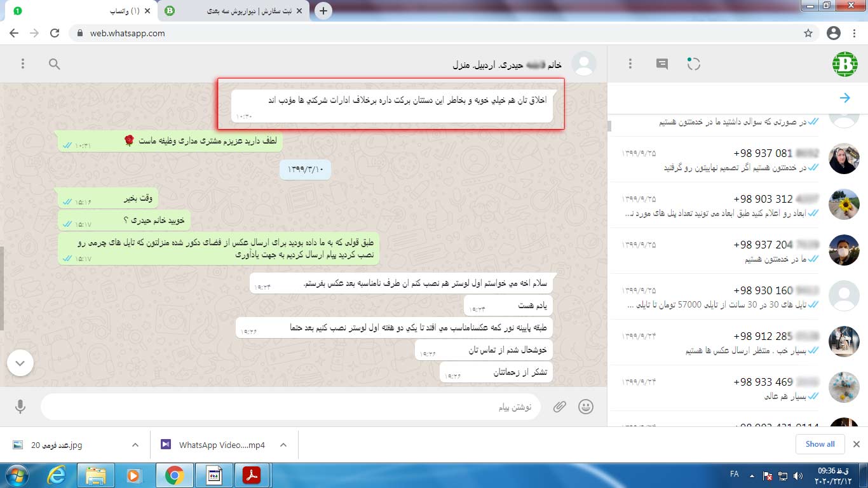Viewport: 868px width, 488px height.
Task: Reload the WhatsApp Web page
Action: (55, 33)
